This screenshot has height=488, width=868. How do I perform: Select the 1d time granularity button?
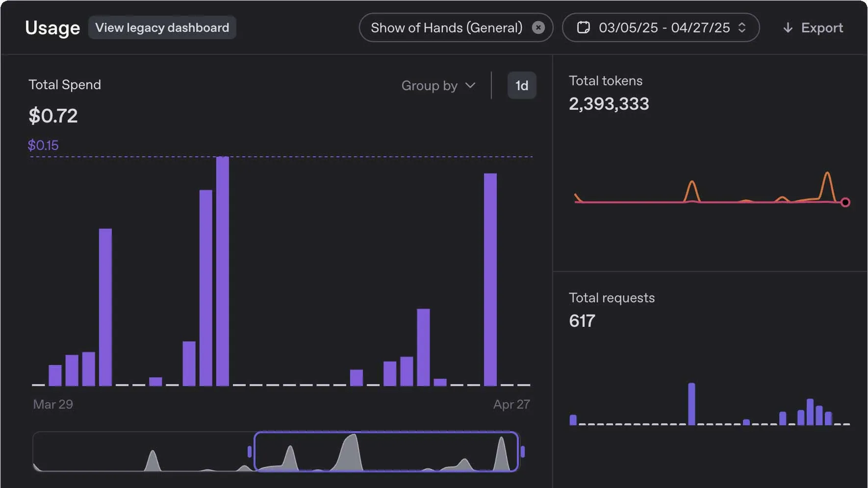[x=521, y=85]
